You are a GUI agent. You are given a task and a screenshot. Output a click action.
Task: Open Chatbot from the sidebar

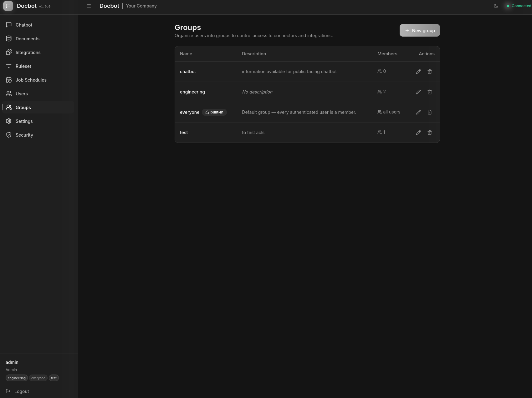[38, 25]
